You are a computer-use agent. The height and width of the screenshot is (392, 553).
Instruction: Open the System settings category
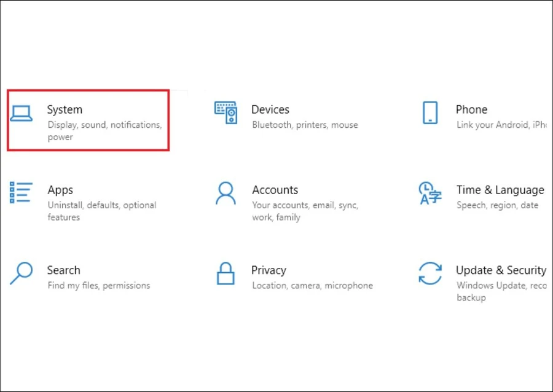point(88,120)
